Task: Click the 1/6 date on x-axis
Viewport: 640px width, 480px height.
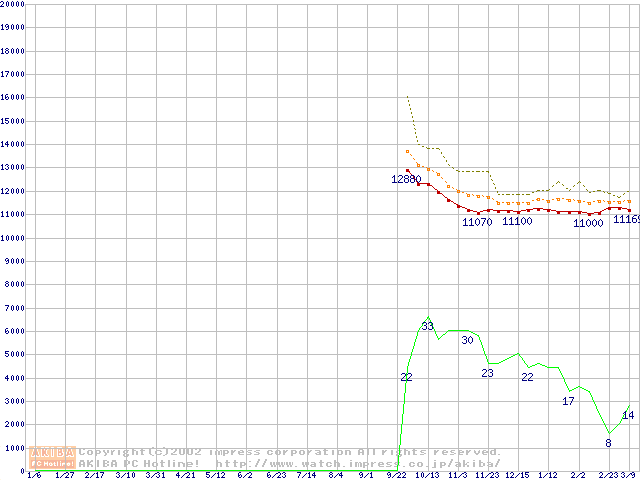Action: pyautogui.click(x=33, y=475)
